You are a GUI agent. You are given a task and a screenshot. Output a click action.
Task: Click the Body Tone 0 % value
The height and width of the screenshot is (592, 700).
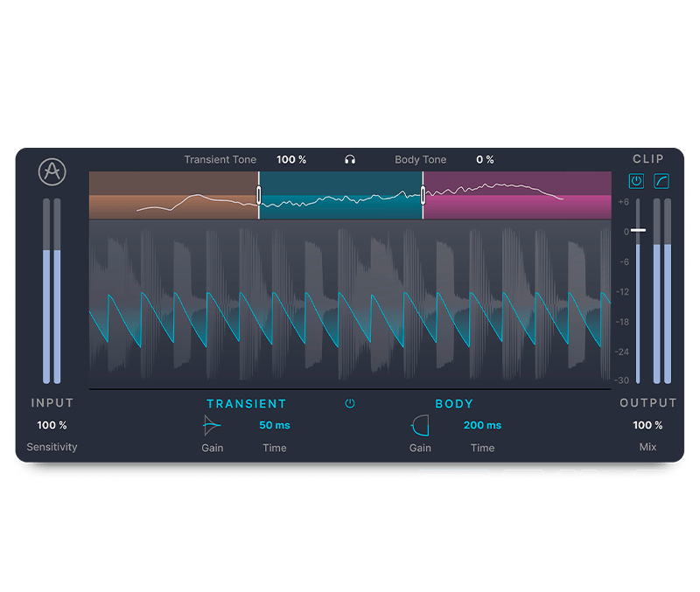[485, 159]
